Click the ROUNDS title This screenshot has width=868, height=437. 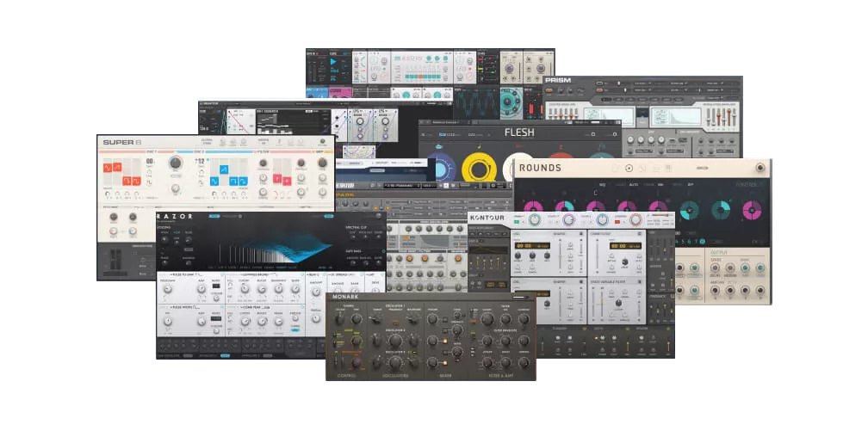click(x=540, y=168)
